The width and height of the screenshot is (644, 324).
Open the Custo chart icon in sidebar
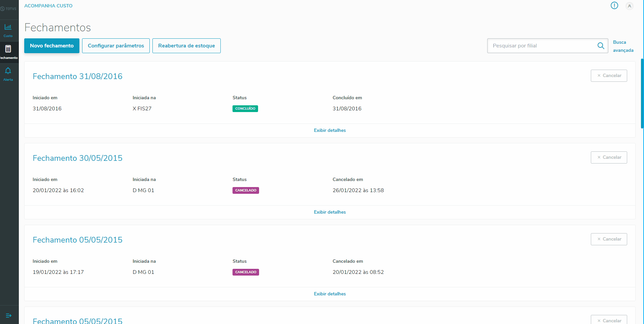click(8, 30)
